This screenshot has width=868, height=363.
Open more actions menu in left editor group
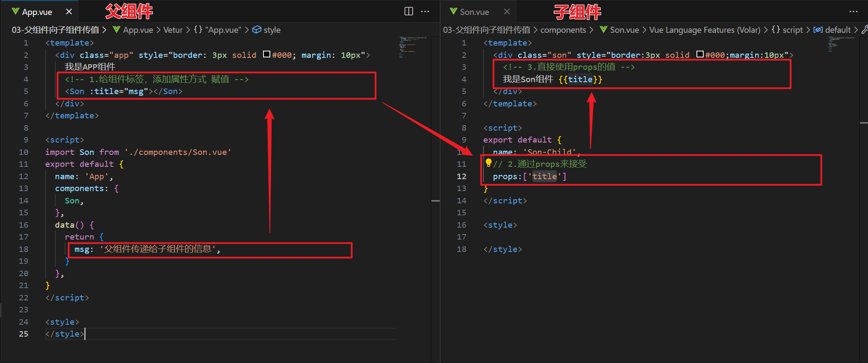tap(425, 11)
